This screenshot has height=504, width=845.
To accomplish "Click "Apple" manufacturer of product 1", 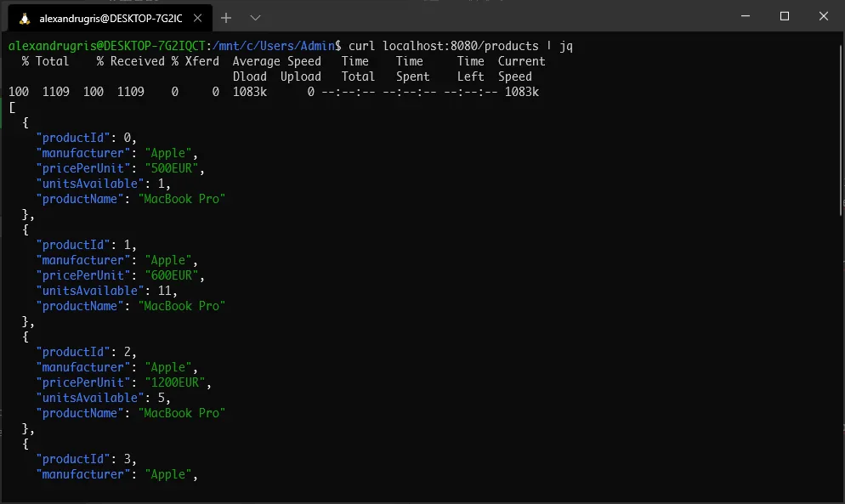I will pyautogui.click(x=168, y=260).
